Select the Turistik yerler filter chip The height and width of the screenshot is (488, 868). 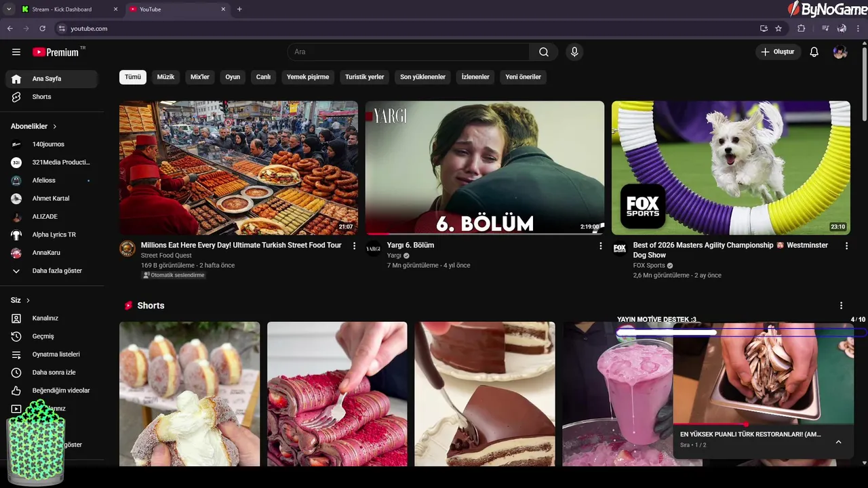[365, 77]
